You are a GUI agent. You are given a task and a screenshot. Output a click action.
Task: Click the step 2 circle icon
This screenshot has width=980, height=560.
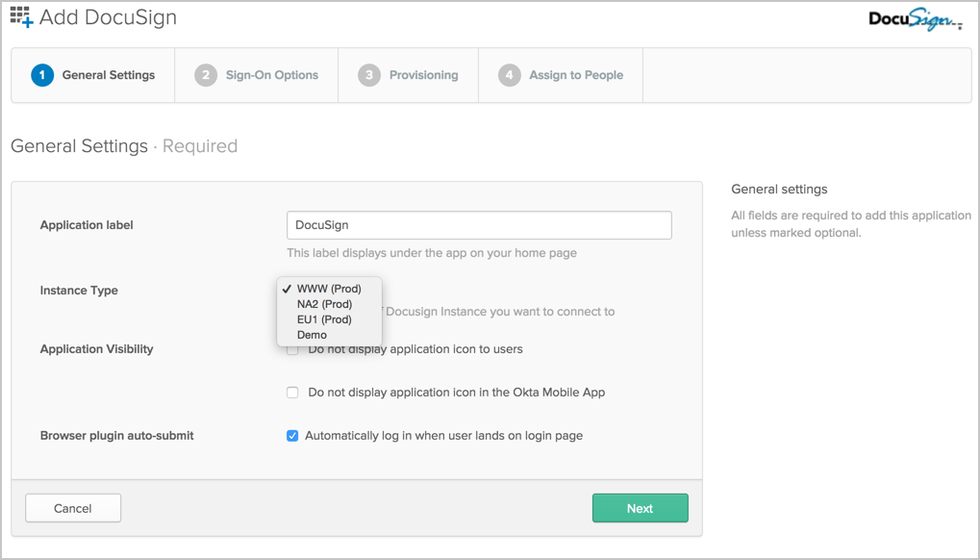pos(206,75)
